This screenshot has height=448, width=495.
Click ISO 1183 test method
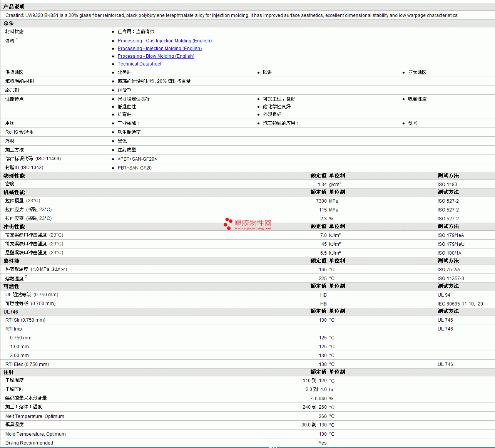click(x=447, y=185)
